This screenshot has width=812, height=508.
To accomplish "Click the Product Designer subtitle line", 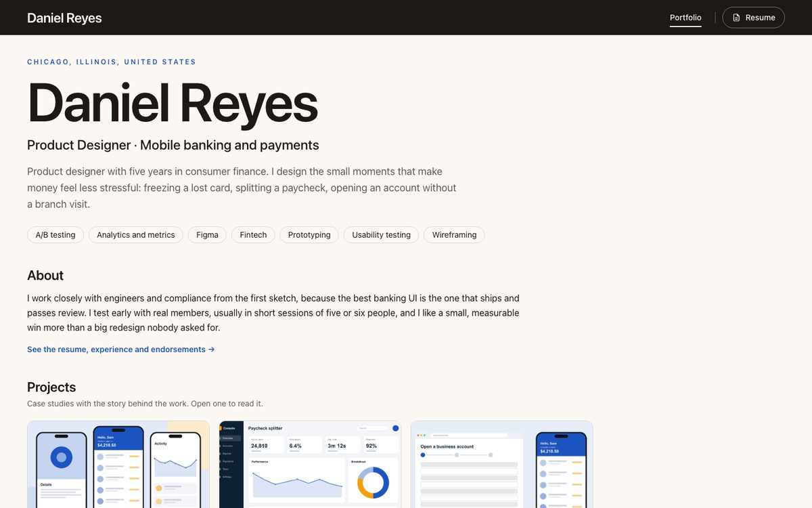I will pos(173,145).
